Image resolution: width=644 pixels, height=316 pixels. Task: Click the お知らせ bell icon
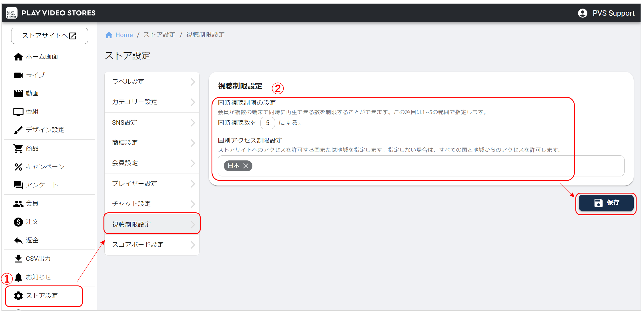pos(18,277)
